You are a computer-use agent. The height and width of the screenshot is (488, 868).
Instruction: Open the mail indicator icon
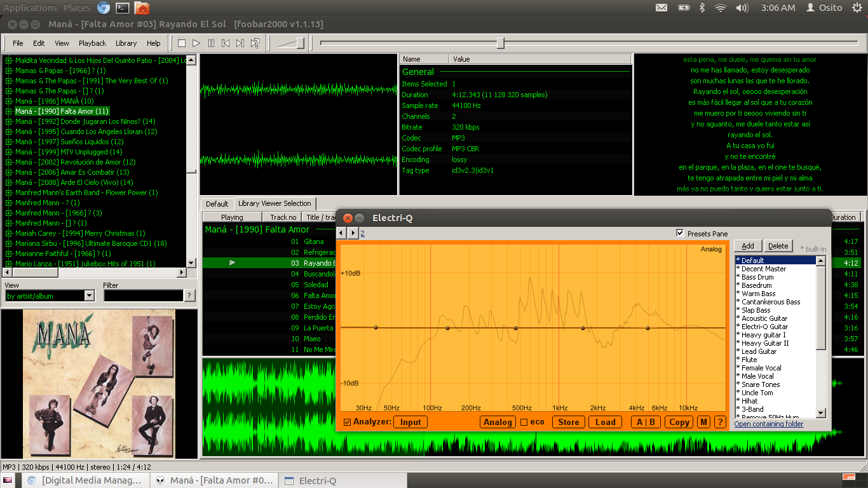pos(661,8)
